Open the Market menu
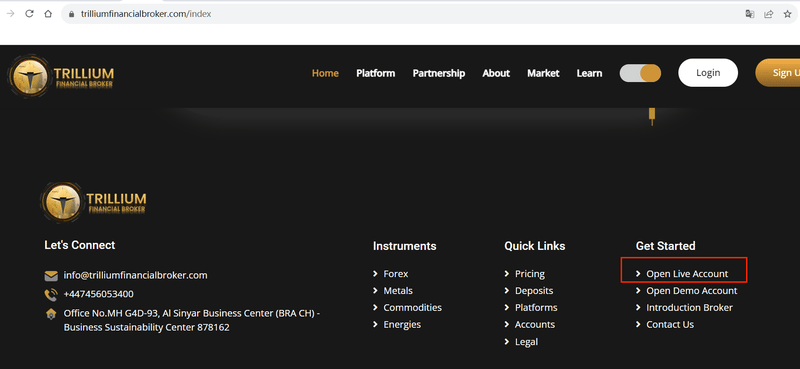800x369 pixels. (x=543, y=73)
